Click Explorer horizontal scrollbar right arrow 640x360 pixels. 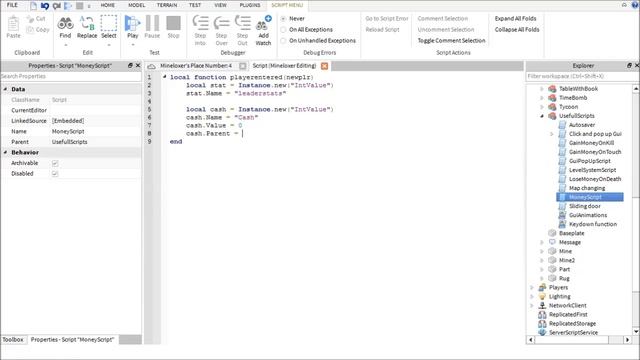point(627,340)
